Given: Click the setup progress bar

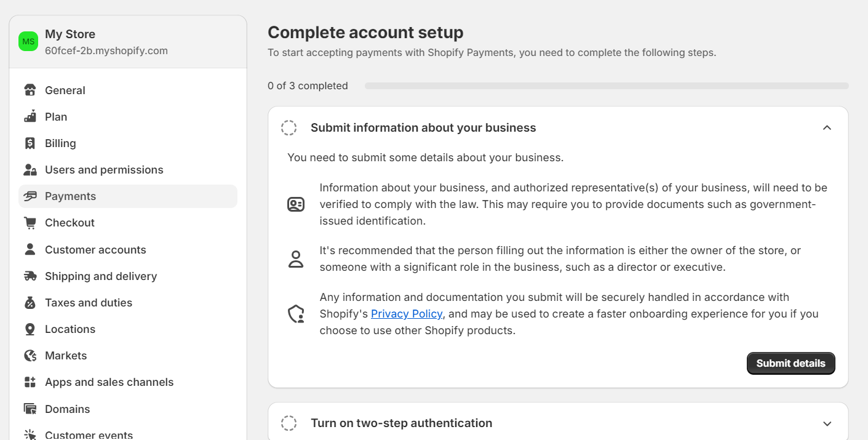Looking at the screenshot, I should (x=606, y=86).
